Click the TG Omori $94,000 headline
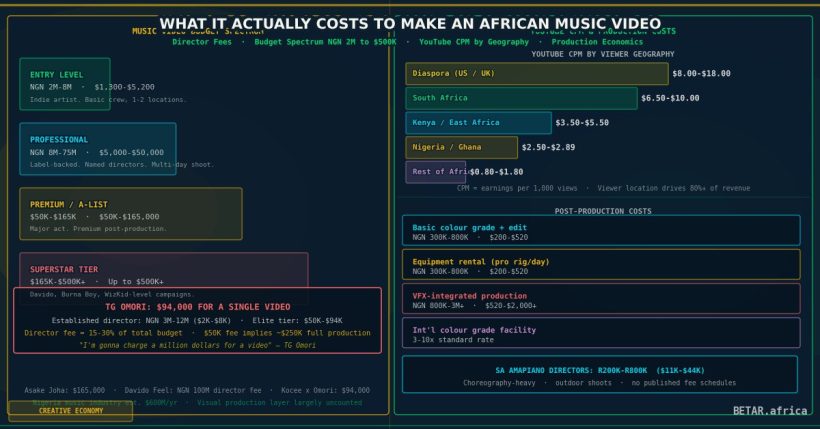This screenshot has width=820, height=429. click(198, 307)
